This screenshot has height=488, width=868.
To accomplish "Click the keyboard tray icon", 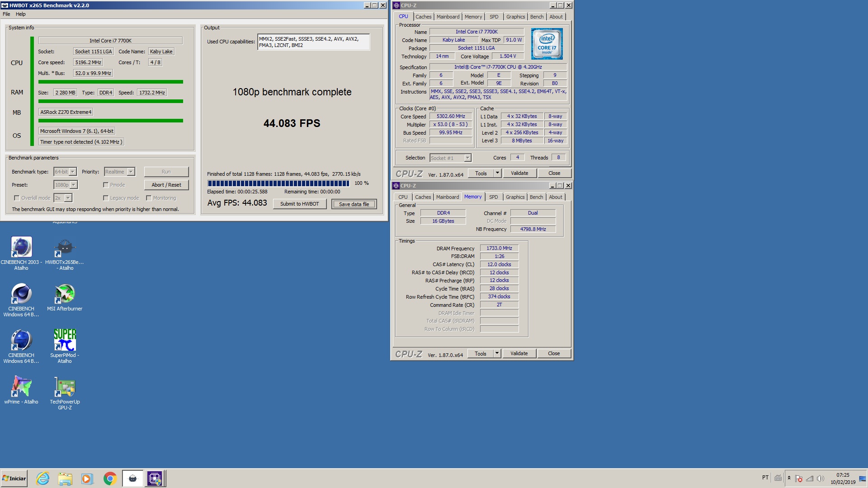I will click(778, 478).
